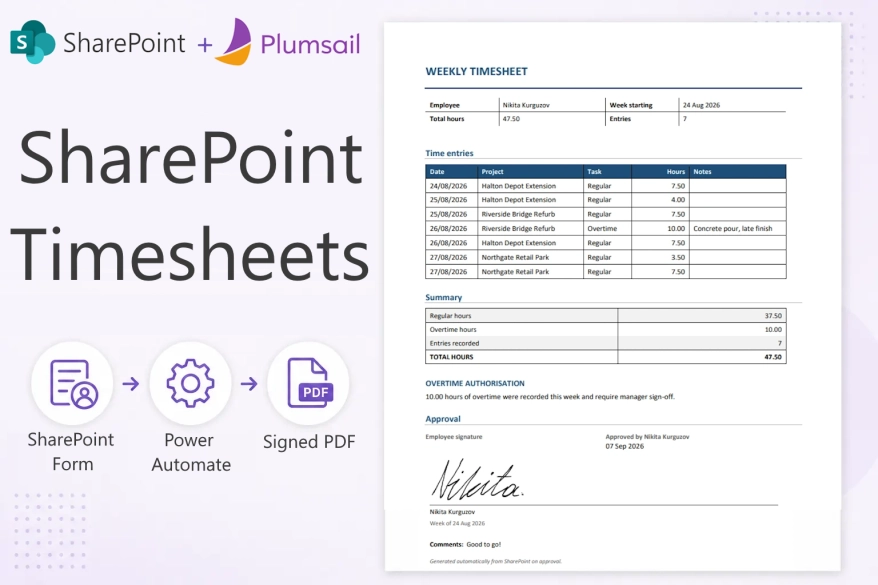The image size is (878, 585).
Task: Click the Signed PDF file icon
Action: pos(310,383)
